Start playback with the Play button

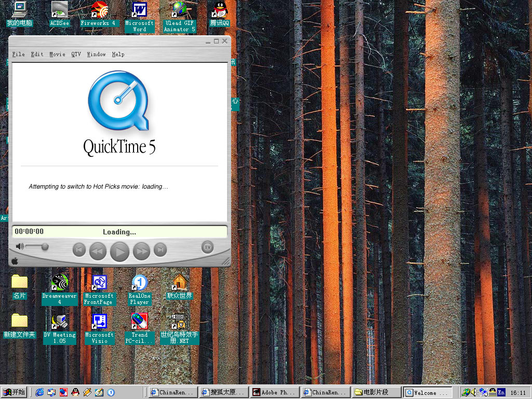pos(120,251)
